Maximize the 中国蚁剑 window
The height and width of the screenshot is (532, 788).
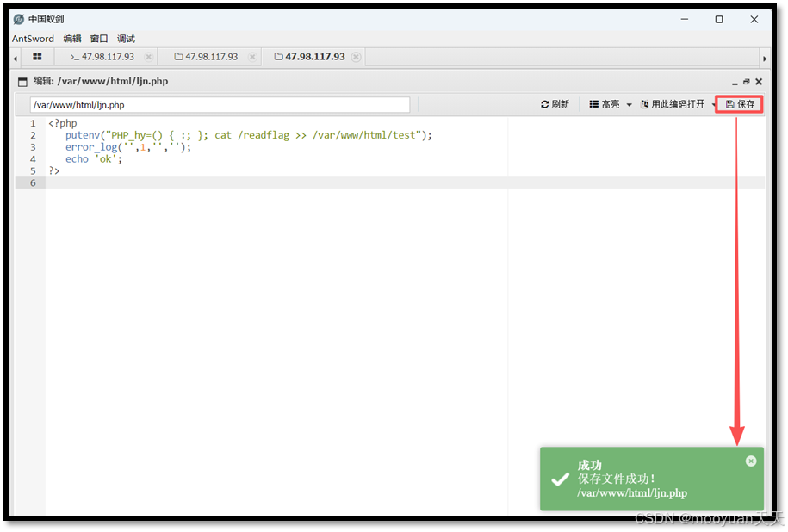719,19
